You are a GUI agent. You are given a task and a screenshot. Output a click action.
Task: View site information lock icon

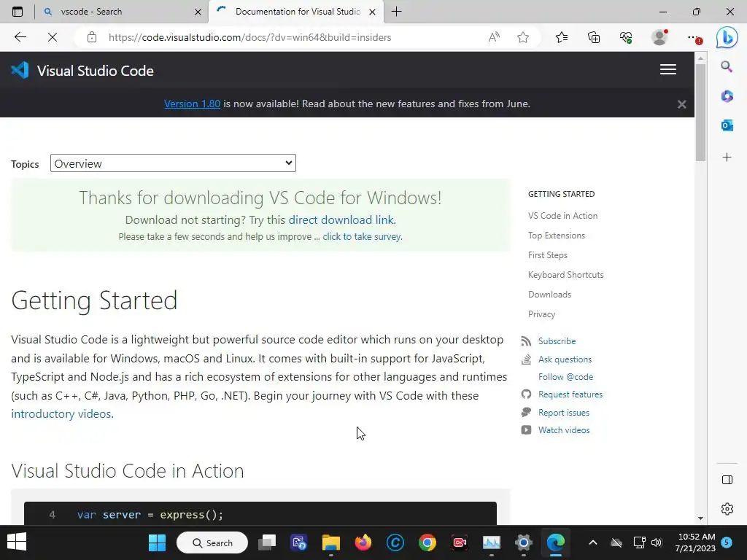tap(92, 37)
